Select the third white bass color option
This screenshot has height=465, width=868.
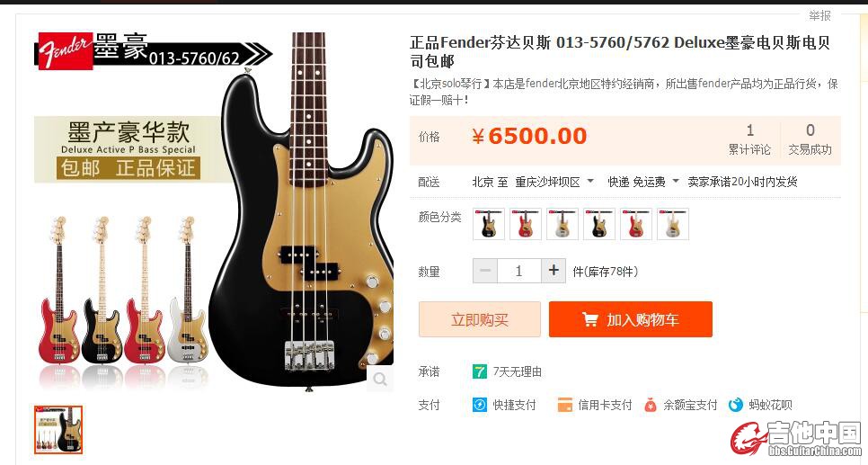point(562,224)
